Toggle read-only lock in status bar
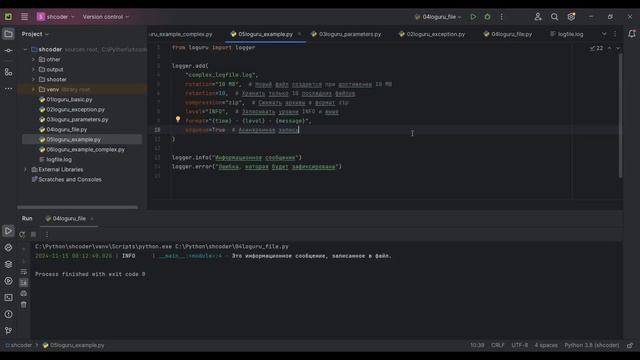The image size is (640, 360). click(x=630, y=345)
